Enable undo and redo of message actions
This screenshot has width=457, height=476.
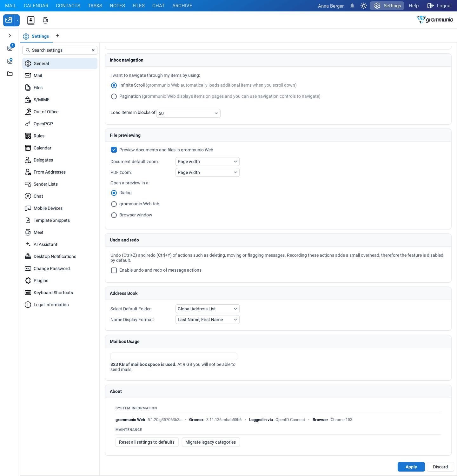[x=114, y=270]
